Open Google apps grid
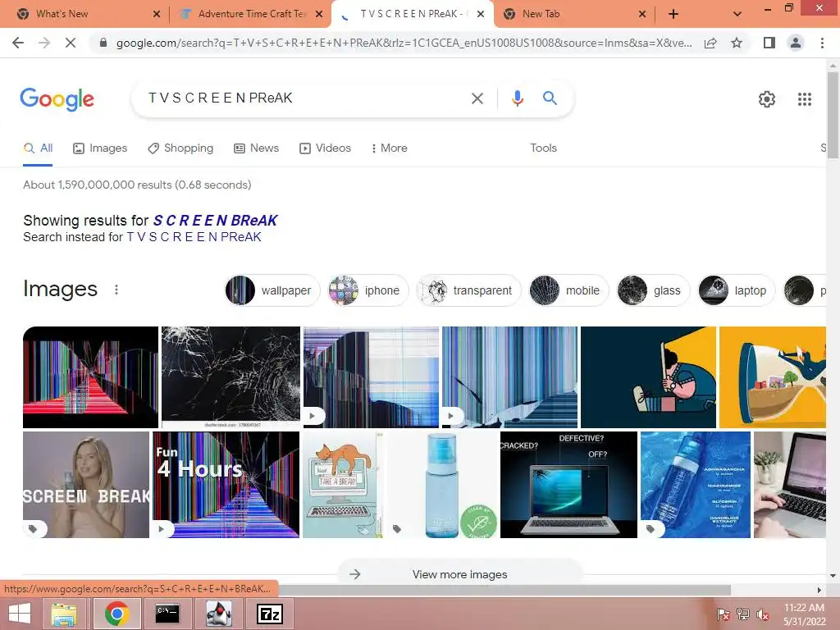 tap(804, 99)
